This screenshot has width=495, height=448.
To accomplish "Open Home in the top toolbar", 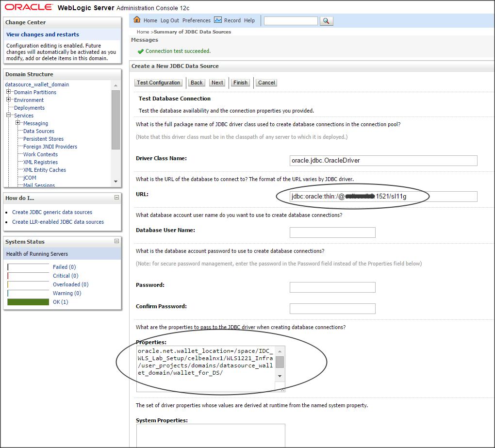I will tap(150, 20).
